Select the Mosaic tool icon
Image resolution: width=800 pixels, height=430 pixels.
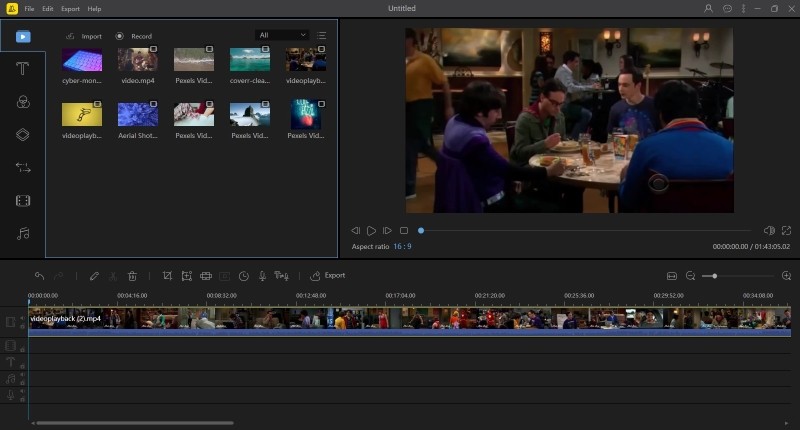pos(206,276)
